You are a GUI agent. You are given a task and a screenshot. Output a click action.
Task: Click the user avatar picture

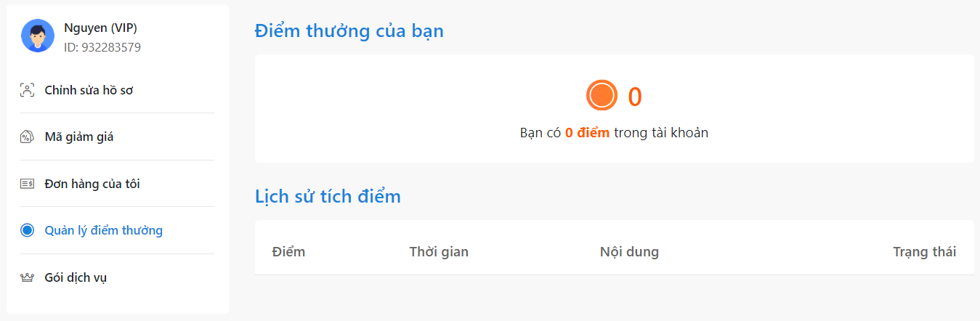coord(38,36)
